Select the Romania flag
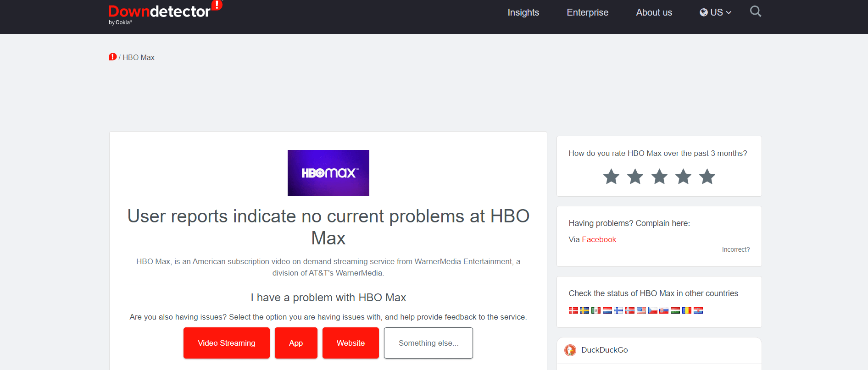 pyautogui.click(x=687, y=310)
